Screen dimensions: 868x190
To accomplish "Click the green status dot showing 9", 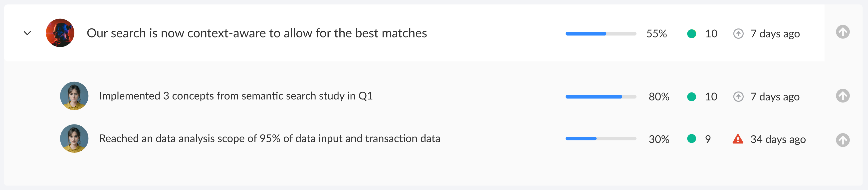I will [x=691, y=139].
